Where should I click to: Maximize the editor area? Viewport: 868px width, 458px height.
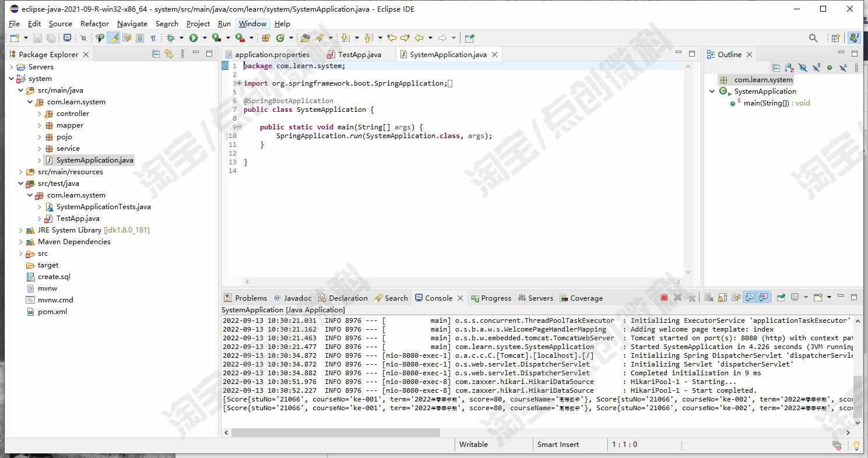[x=692, y=53]
